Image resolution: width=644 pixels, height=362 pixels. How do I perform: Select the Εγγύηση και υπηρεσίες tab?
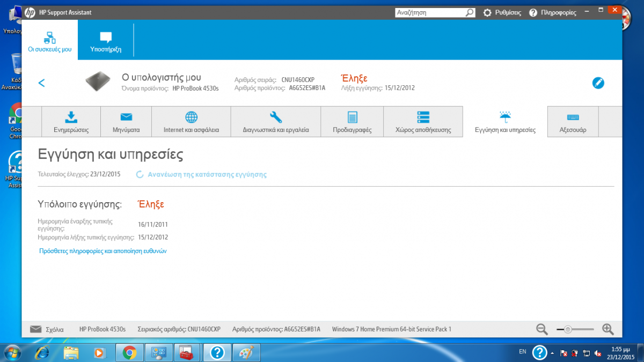point(505,122)
